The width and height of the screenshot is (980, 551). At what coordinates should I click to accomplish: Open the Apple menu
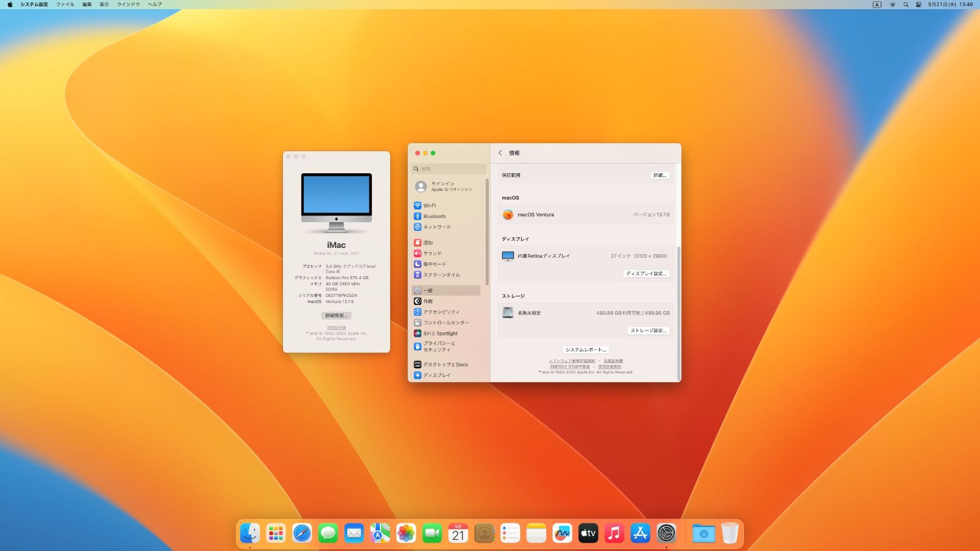(10, 4)
